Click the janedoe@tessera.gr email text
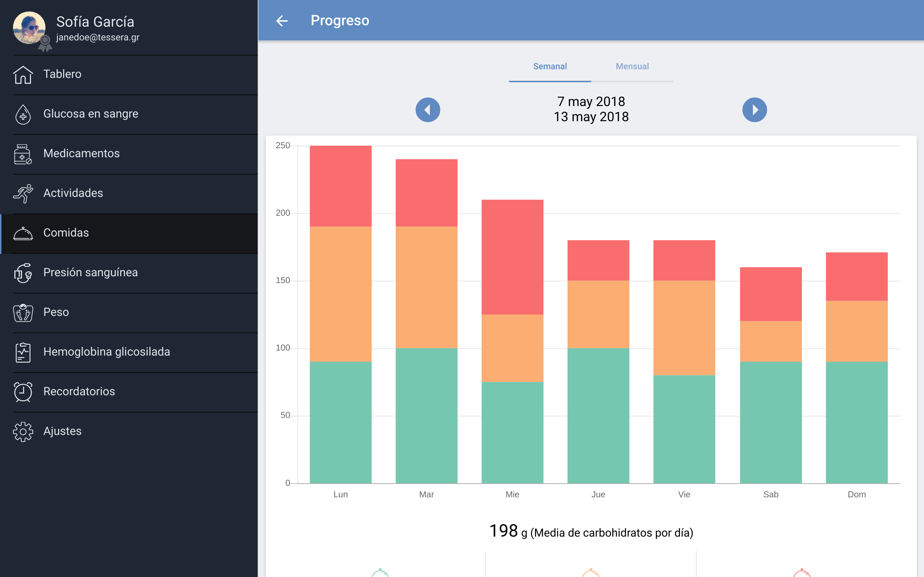 click(98, 38)
